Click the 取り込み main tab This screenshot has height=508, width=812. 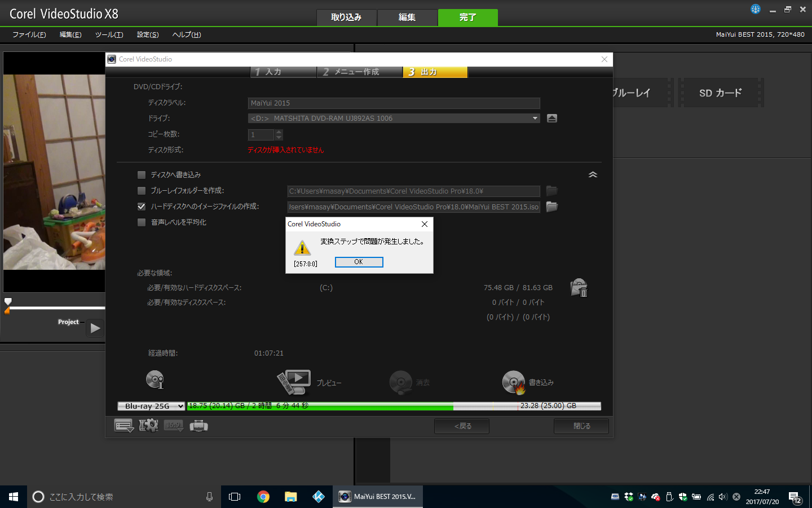coord(346,17)
